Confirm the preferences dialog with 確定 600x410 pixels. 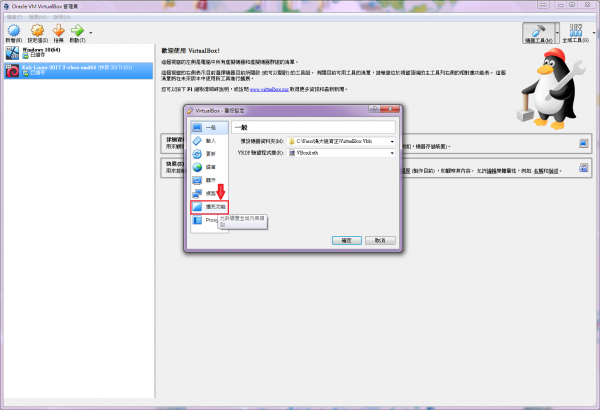point(345,240)
